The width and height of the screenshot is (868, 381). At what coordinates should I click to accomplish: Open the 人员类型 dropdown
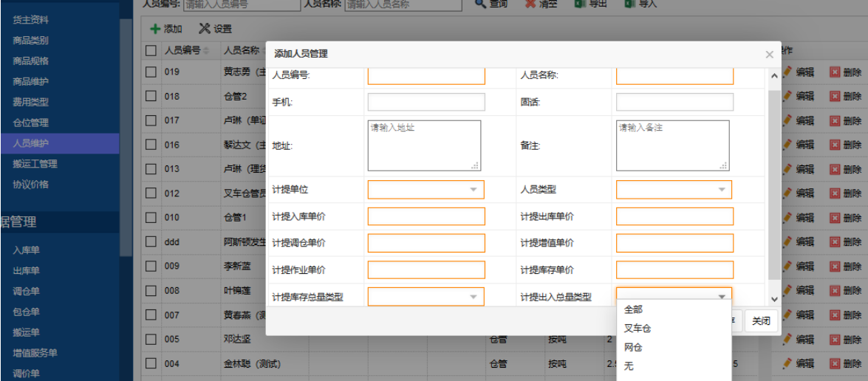(722, 190)
